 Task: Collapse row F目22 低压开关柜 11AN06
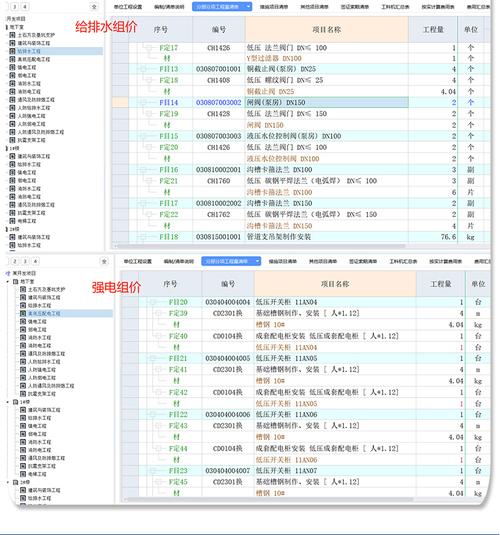point(153,415)
